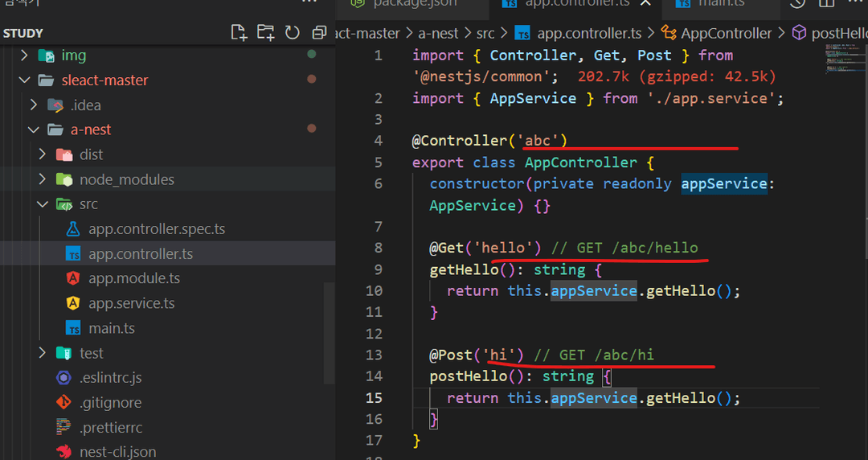Screen dimensions: 868x460
Task: Click the git icon beside .gitignore
Action: click(63, 402)
